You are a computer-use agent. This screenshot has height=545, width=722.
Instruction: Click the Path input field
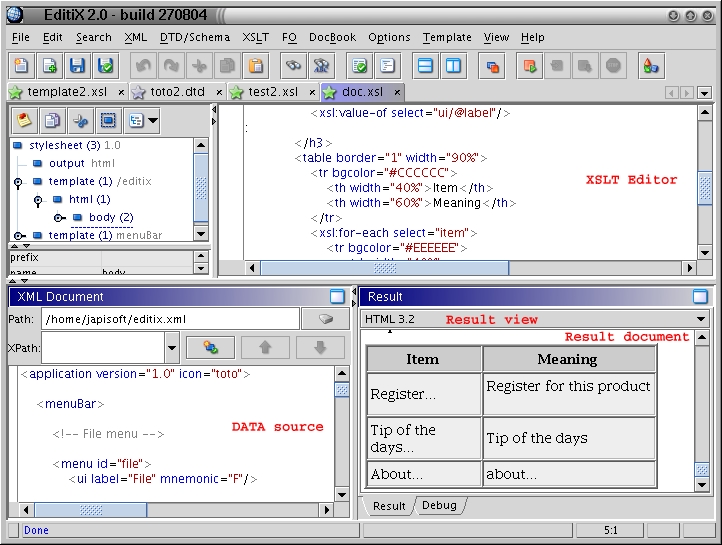[x=170, y=319]
